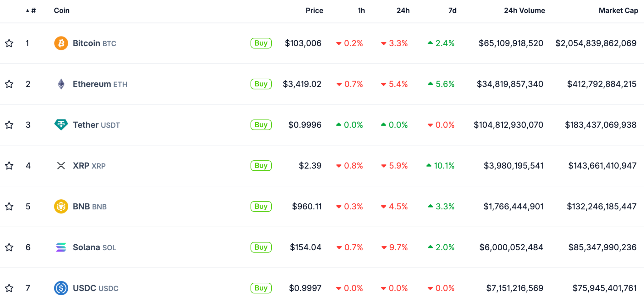The width and height of the screenshot is (644, 301).
Task: Click the BNB coin logo
Action: (61, 207)
